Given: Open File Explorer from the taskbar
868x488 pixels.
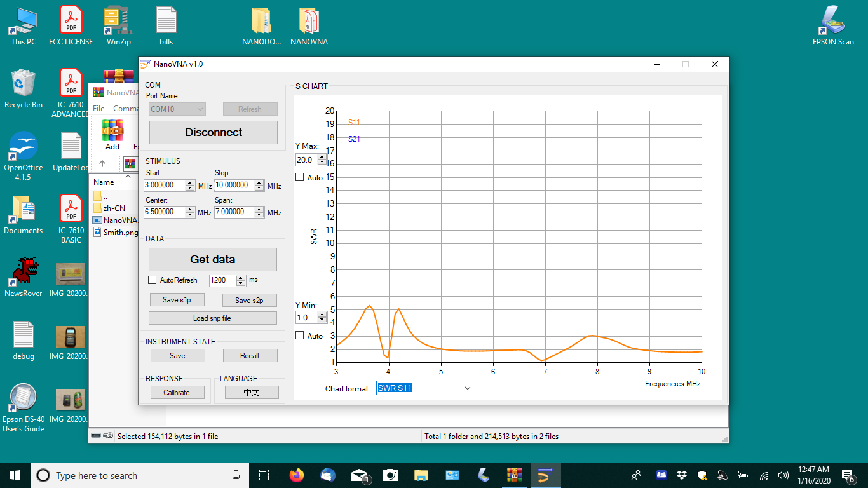Looking at the screenshot, I should [x=421, y=475].
